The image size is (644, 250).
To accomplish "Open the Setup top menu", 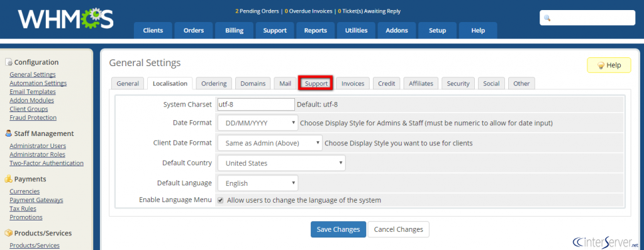I will (x=438, y=30).
